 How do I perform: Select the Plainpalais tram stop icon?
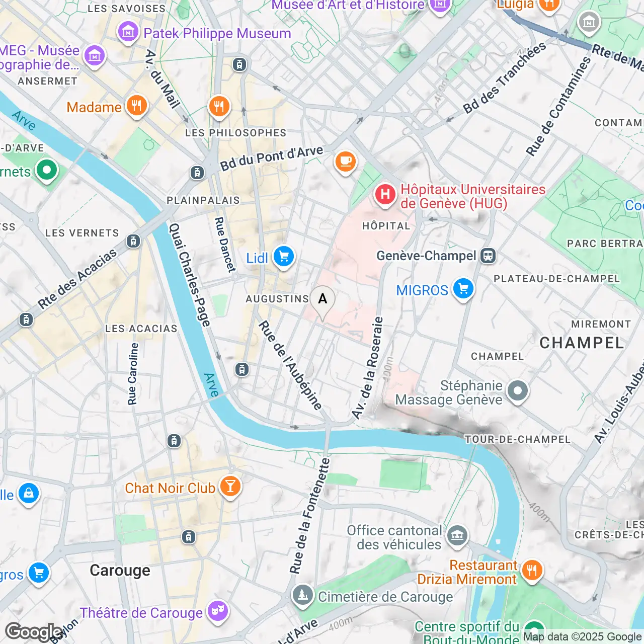point(197,173)
